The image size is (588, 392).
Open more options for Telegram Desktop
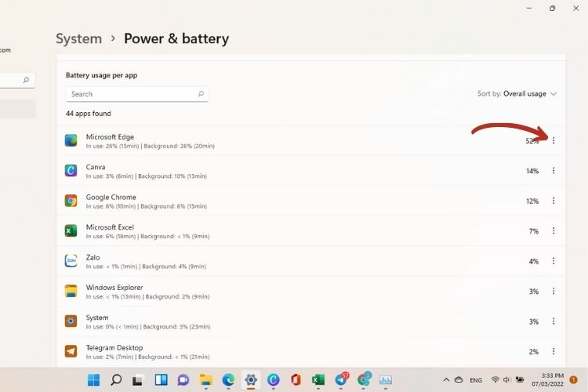tap(554, 351)
